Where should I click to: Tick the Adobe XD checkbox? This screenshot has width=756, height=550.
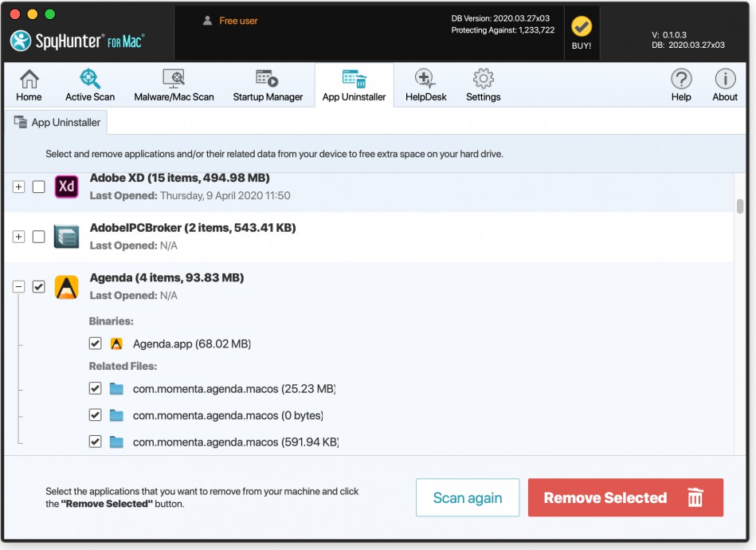point(38,187)
